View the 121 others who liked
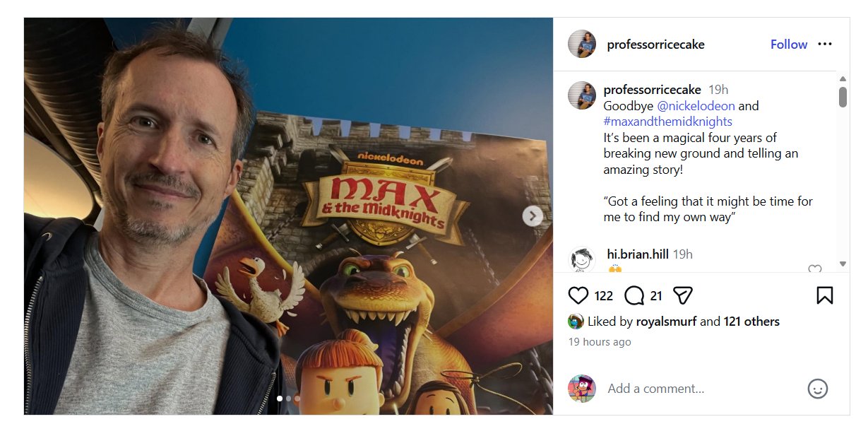Screen dimensions: 868x436 point(751,322)
